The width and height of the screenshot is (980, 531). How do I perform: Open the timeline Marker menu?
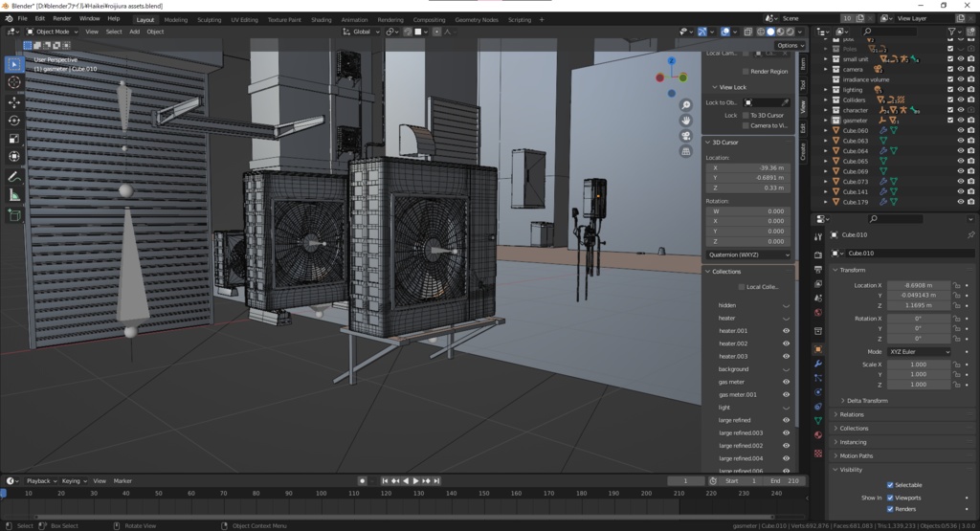pyautogui.click(x=122, y=481)
